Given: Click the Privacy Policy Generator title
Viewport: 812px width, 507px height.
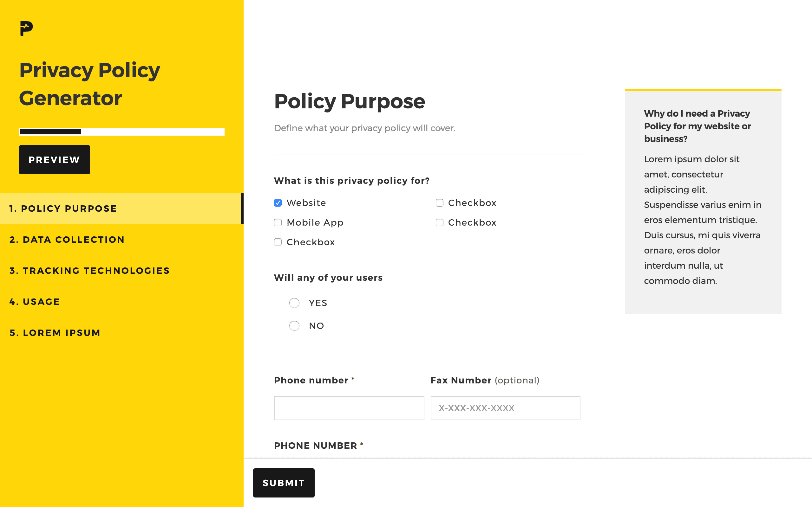Looking at the screenshot, I should [x=89, y=84].
